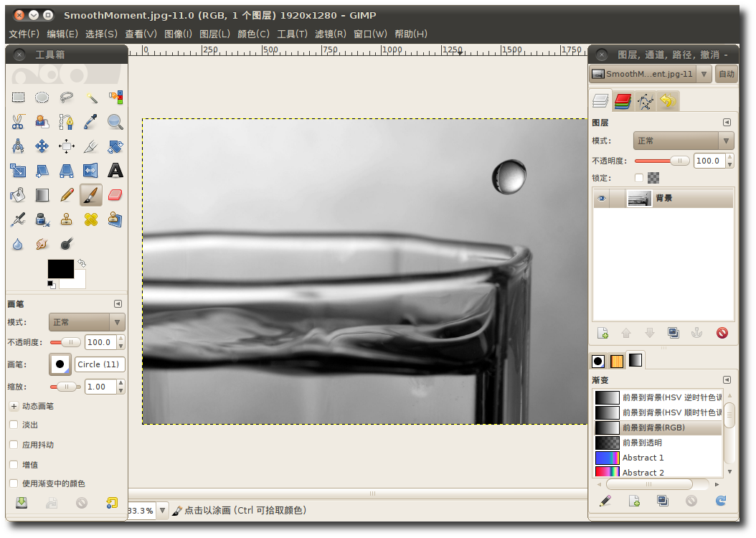Adjust the brush 缩放 slider
The width and height of the screenshot is (756, 538).
(65, 387)
